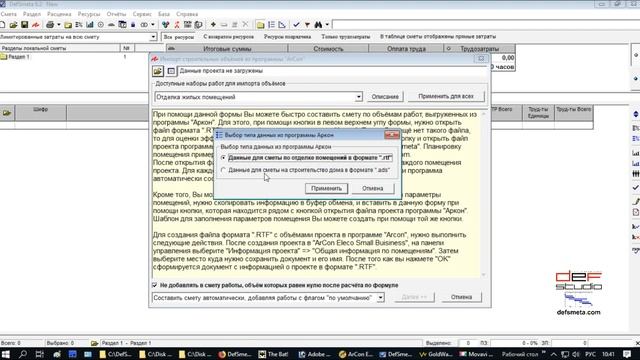This screenshot has width=640, height=360.
Task: Click the open-file icon in the import dialog
Action: pos(158,71)
